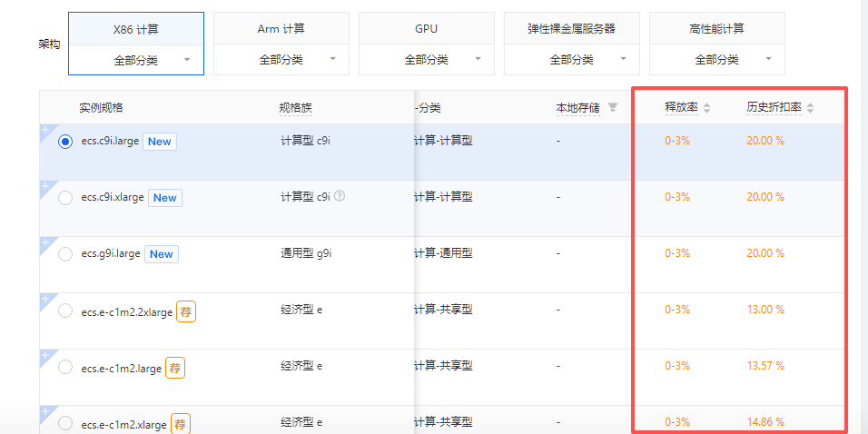Click the plus corner icon on ecs.c9i.large row

(45, 130)
